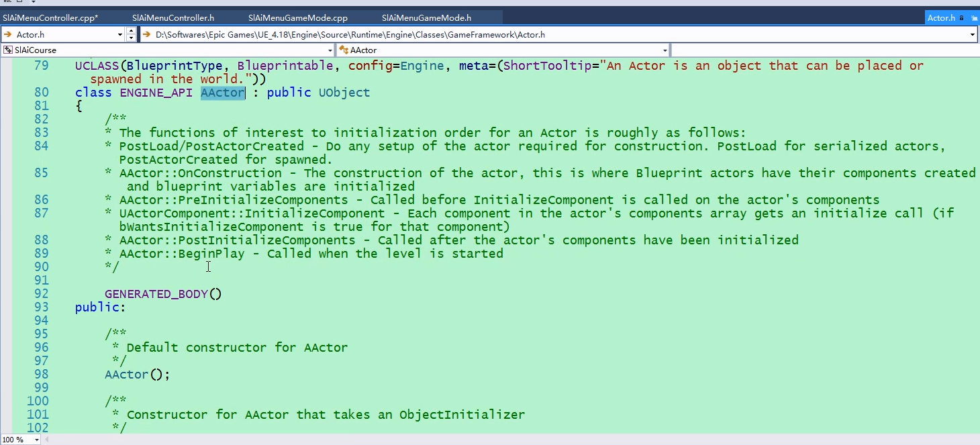The height and width of the screenshot is (445, 980).
Task: Expand the file path dropdown arrow
Action: (973, 34)
